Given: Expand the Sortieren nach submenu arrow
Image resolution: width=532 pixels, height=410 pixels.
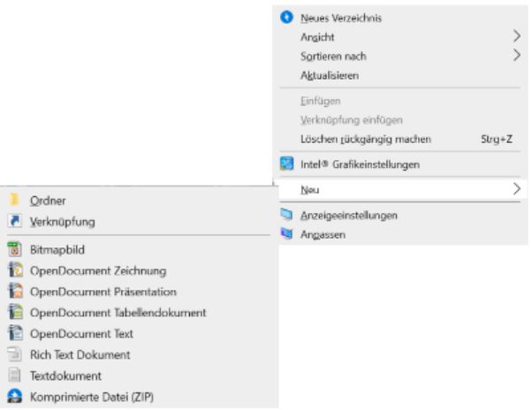Looking at the screenshot, I should 516,55.
